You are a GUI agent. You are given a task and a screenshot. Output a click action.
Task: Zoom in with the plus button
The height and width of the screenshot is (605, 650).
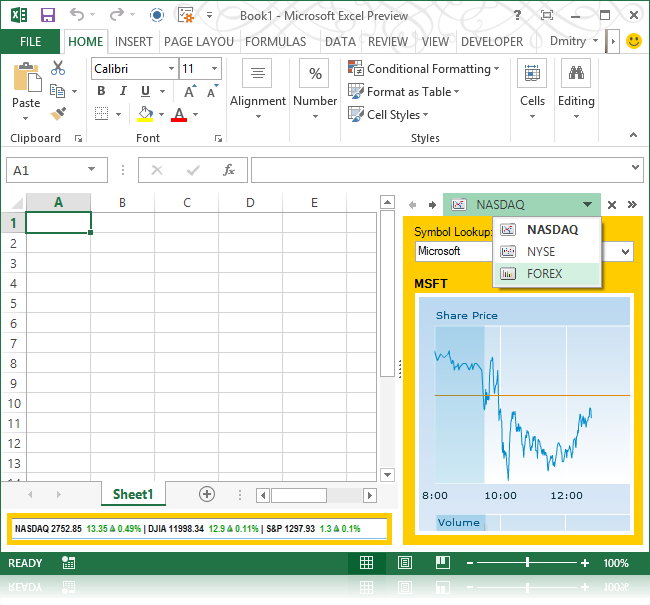[x=585, y=563]
